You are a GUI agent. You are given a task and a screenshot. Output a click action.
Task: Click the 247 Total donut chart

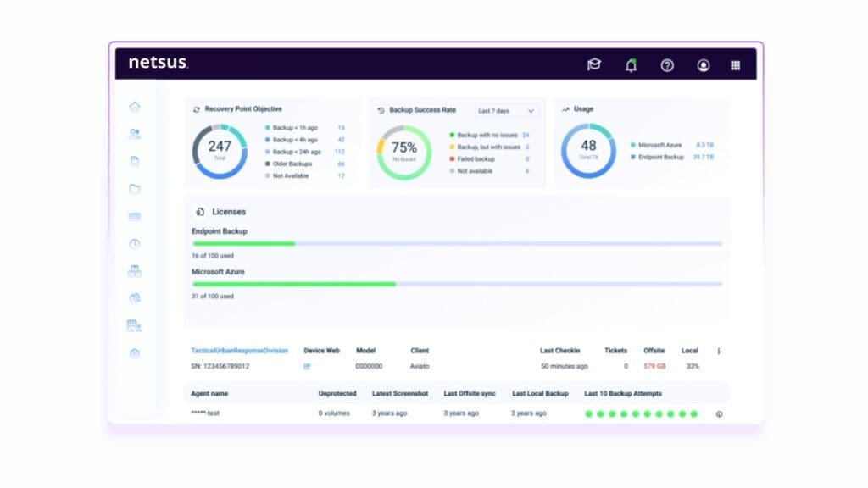click(220, 152)
